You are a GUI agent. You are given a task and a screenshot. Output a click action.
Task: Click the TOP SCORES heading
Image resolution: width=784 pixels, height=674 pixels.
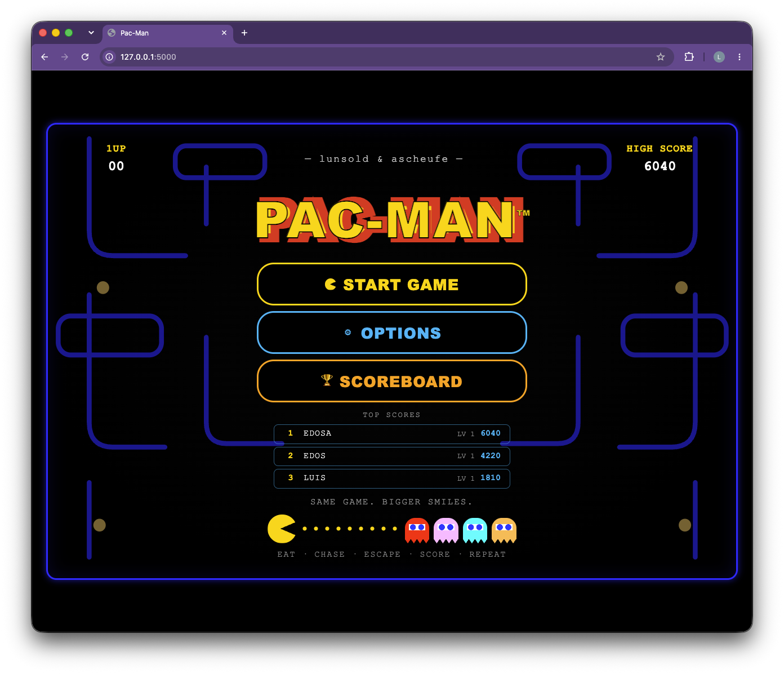click(392, 415)
